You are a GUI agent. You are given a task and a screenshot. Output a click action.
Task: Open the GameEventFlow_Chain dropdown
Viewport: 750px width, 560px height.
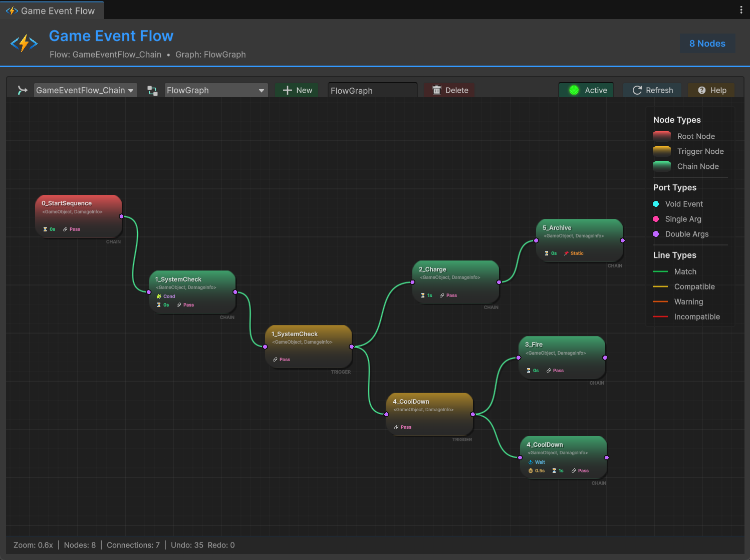coord(85,90)
